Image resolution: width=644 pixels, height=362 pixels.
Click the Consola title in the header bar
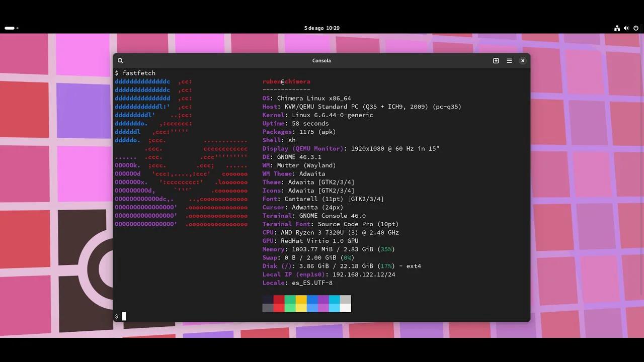click(x=321, y=60)
